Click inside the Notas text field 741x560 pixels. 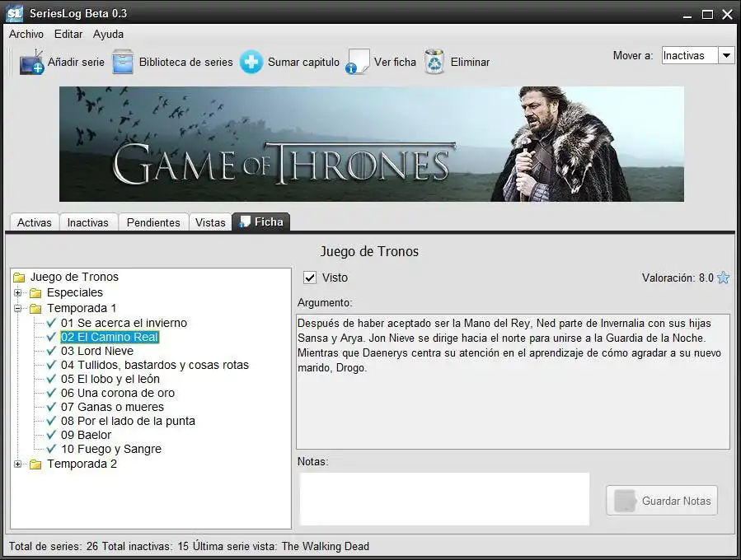(x=444, y=498)
